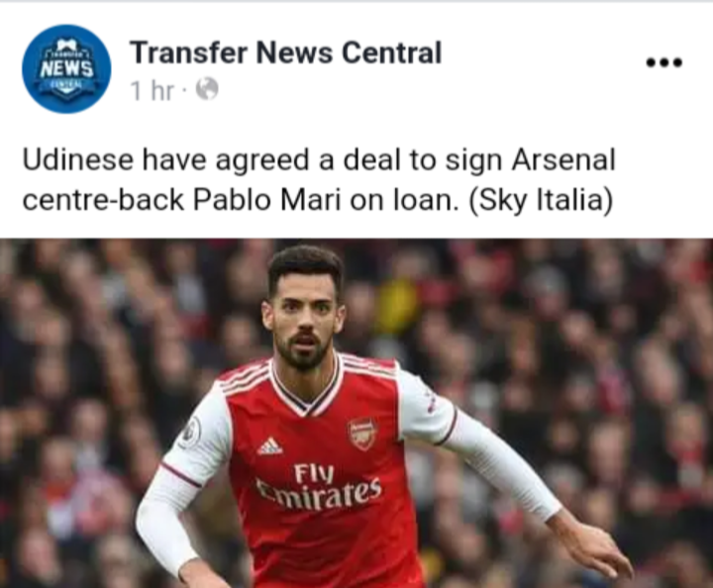Click the Arsenal crest on the jersey
Image resolution: width=713 pixels, height=588 pixels.
coord(362,435)
